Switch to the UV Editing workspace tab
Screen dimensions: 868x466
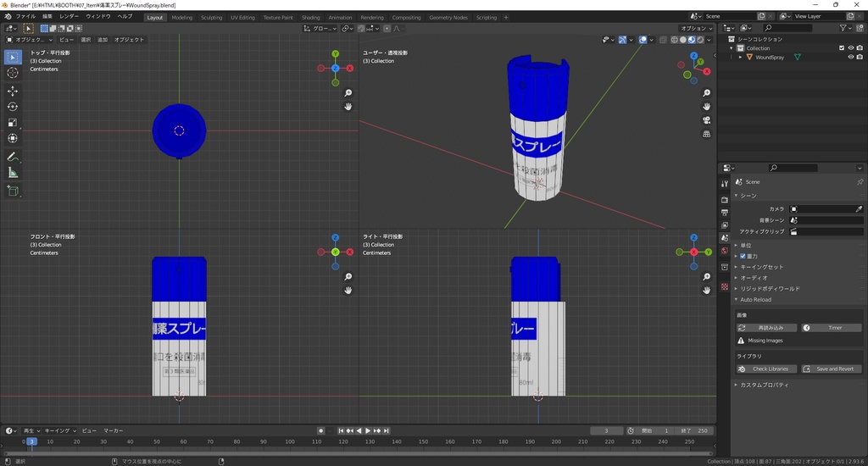pos(242,17)
